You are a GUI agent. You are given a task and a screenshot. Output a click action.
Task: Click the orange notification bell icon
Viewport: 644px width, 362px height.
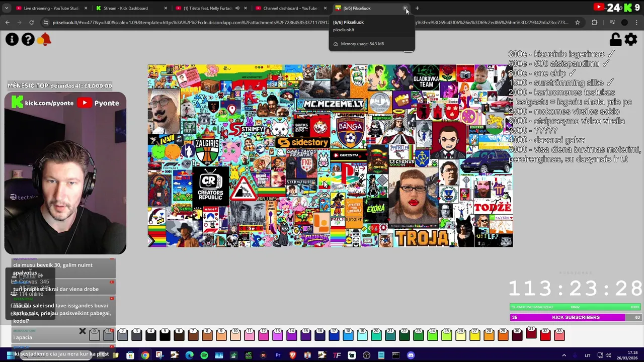pyautogui.click(x=45, y=39)
